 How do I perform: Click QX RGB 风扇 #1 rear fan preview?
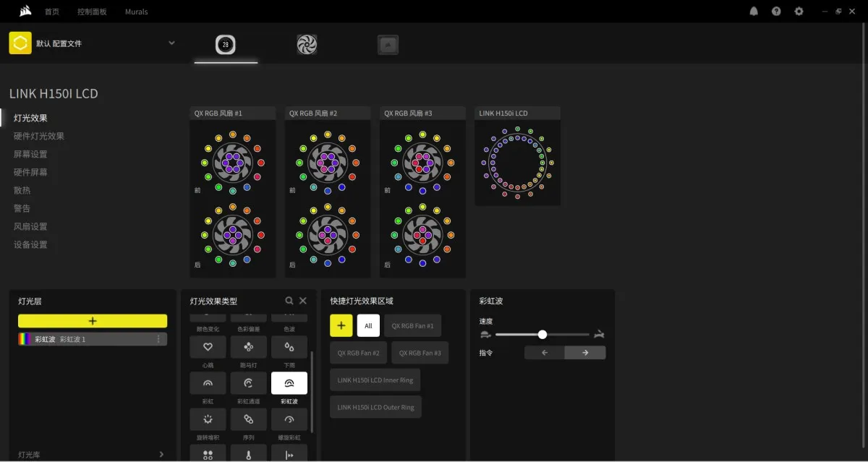(232, 235)
